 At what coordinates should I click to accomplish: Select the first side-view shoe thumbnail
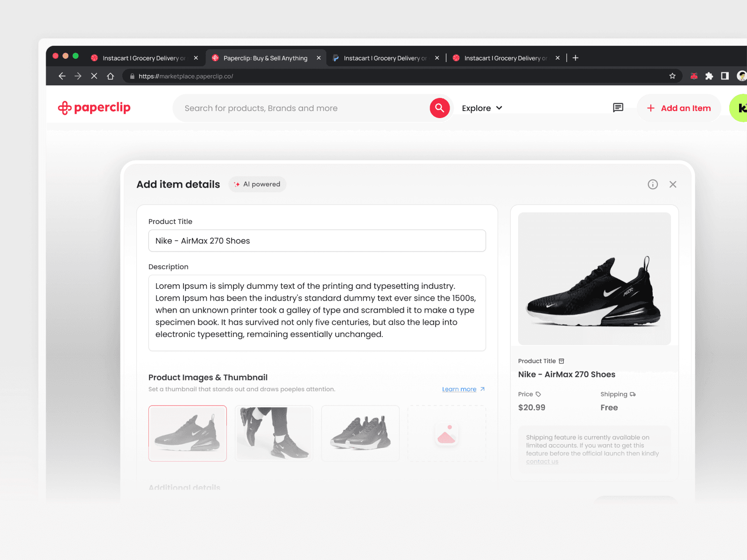(x=188, y=434)
